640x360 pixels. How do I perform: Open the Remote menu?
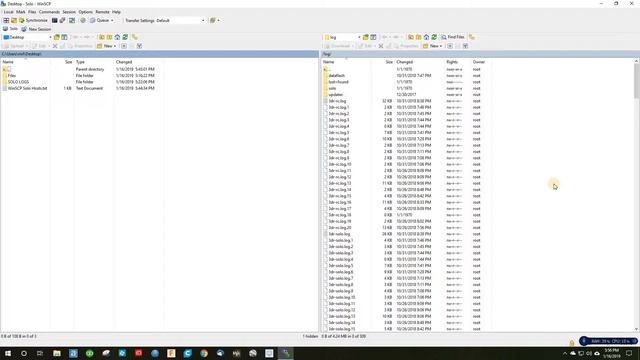point(102,12)
